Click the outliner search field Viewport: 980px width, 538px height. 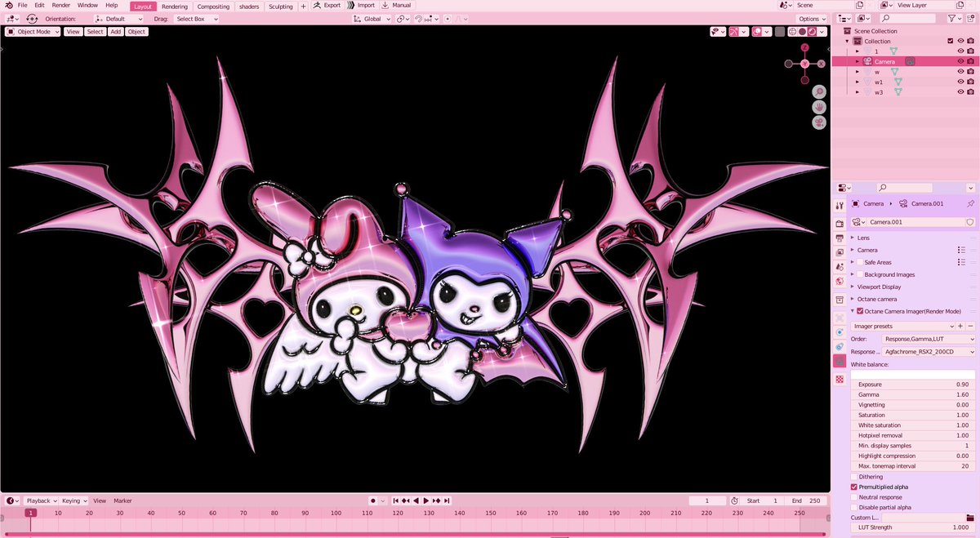point(907,18)
